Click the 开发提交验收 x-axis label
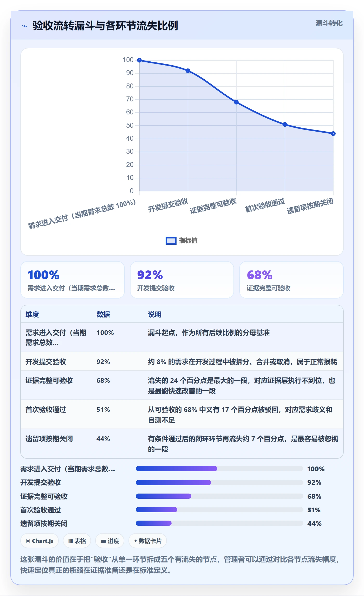 168,205
